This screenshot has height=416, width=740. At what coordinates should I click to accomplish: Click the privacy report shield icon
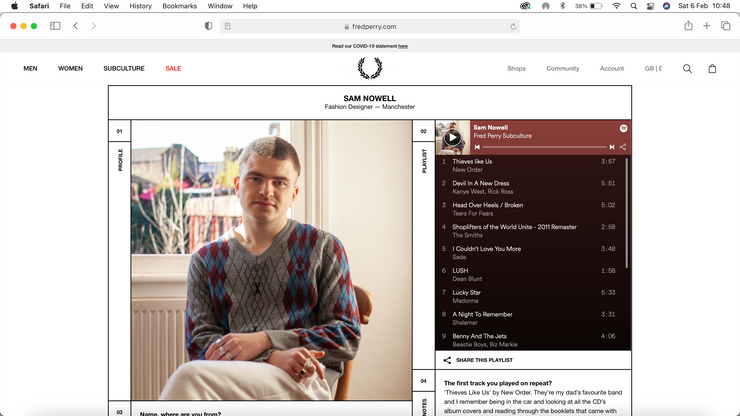tap(208, 26)
